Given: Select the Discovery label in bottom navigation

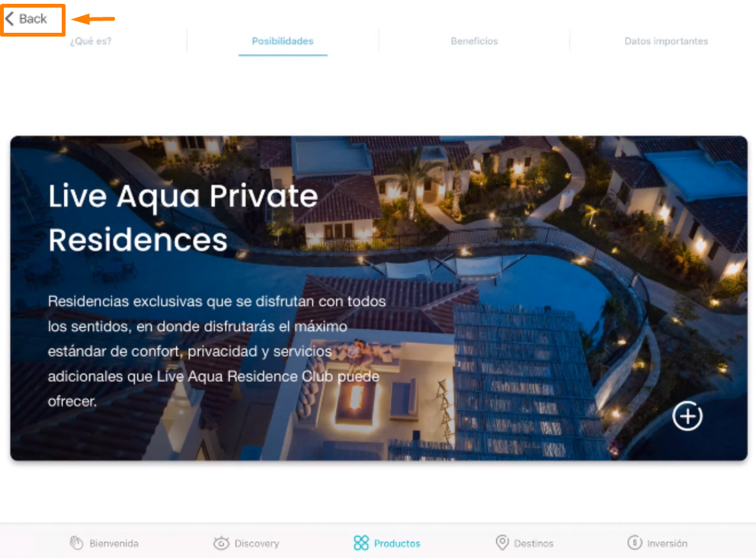Looking at the screenshot, I should click(x=257, y=544).
